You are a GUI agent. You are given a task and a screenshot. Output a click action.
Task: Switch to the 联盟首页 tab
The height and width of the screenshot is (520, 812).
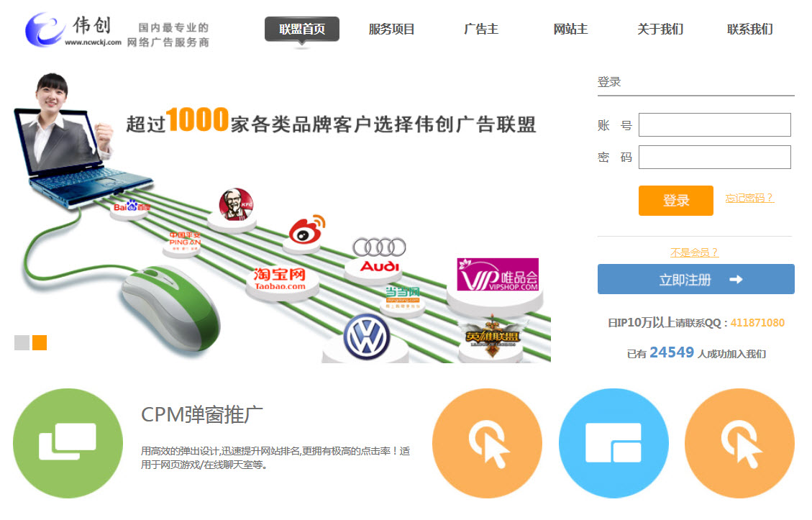click(301, 29)
